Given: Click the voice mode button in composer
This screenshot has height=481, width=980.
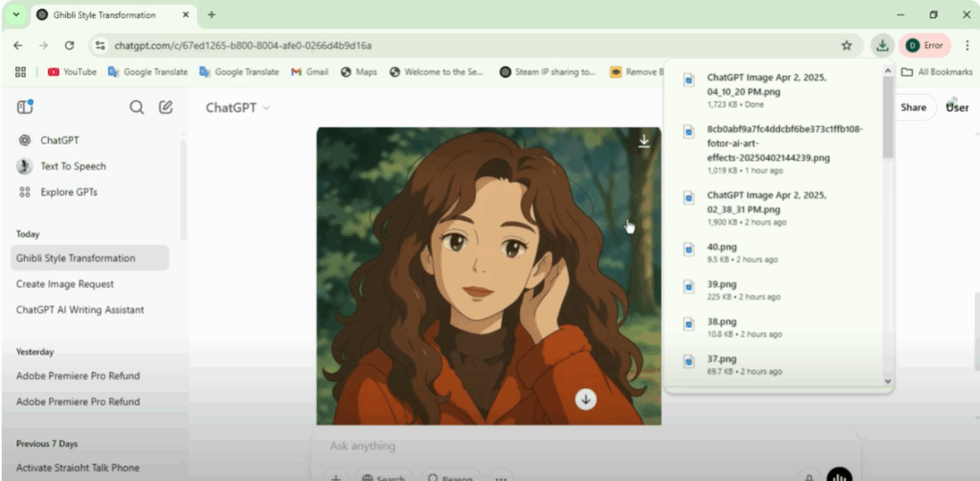Looking at the screenshot, I should tap(838, 475).
